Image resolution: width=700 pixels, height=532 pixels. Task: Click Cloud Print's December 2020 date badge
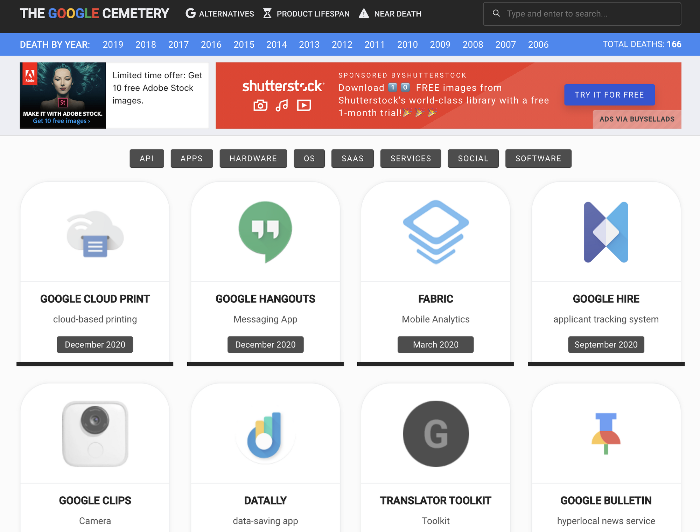tap(95, 345)
